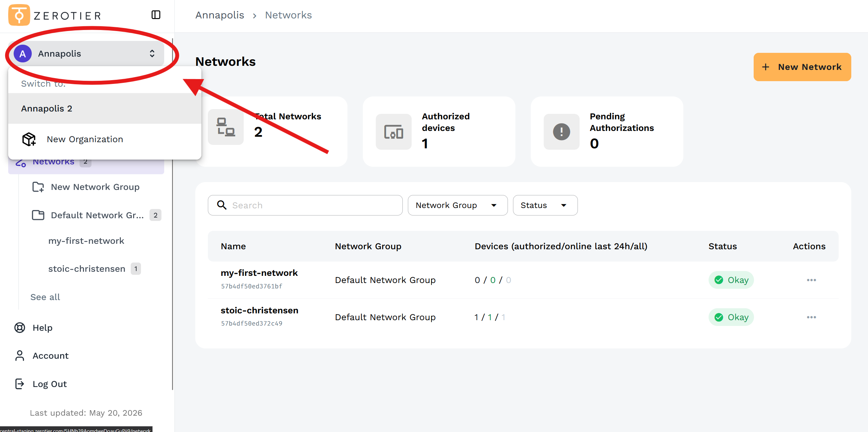The height and width of the screenshot is (432, 868).
Task: Click the Account person icon
Action: point(20,356)
